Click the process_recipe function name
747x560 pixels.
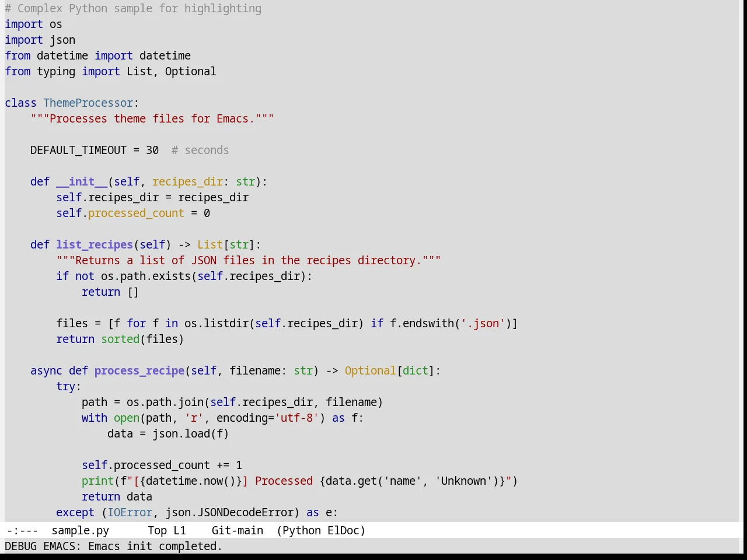139,370
